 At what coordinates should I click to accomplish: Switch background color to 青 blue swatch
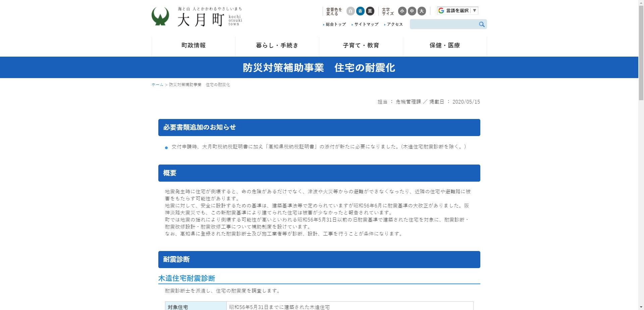coord(360,11)
